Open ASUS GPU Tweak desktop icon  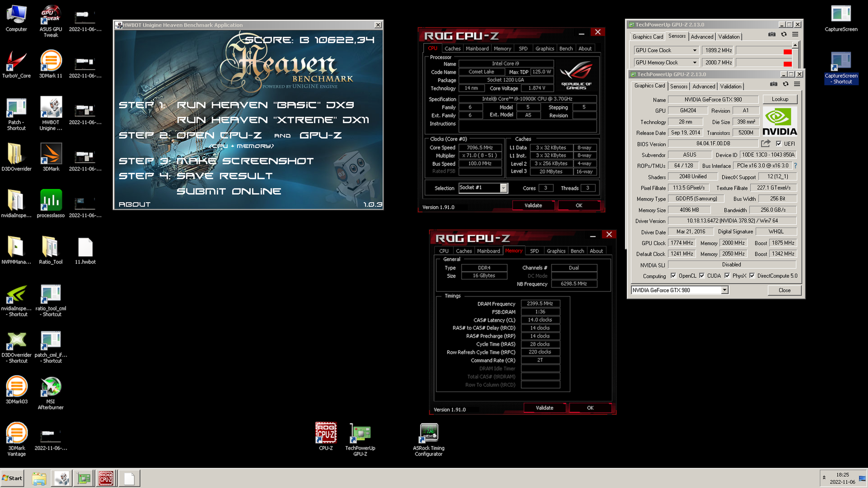click(51, 21)
